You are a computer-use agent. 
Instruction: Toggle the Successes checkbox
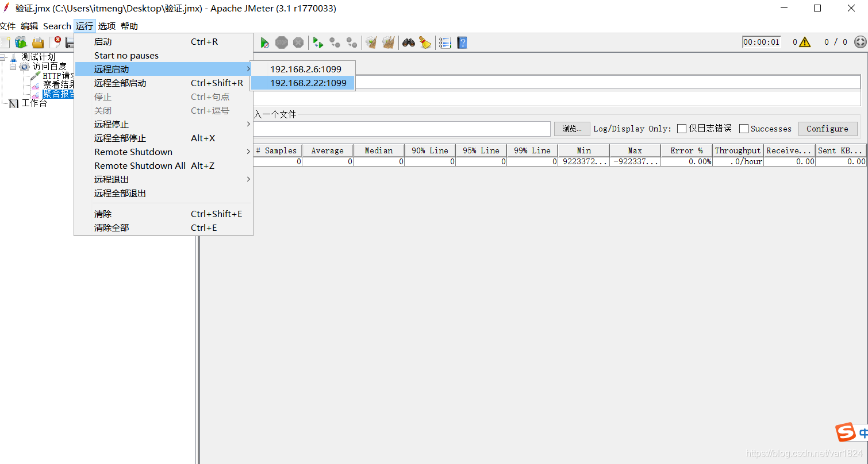[744, 129]
